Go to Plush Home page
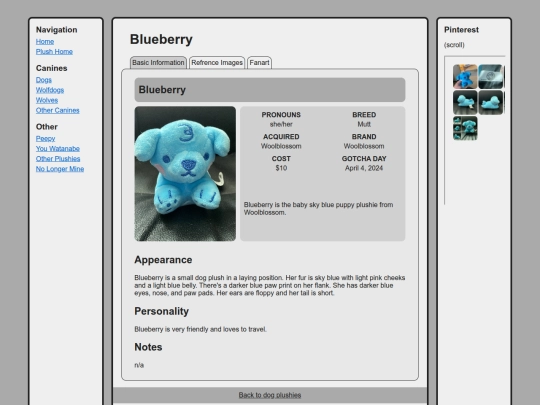Viewport: 540px width, 405px height. click(54, 52)
